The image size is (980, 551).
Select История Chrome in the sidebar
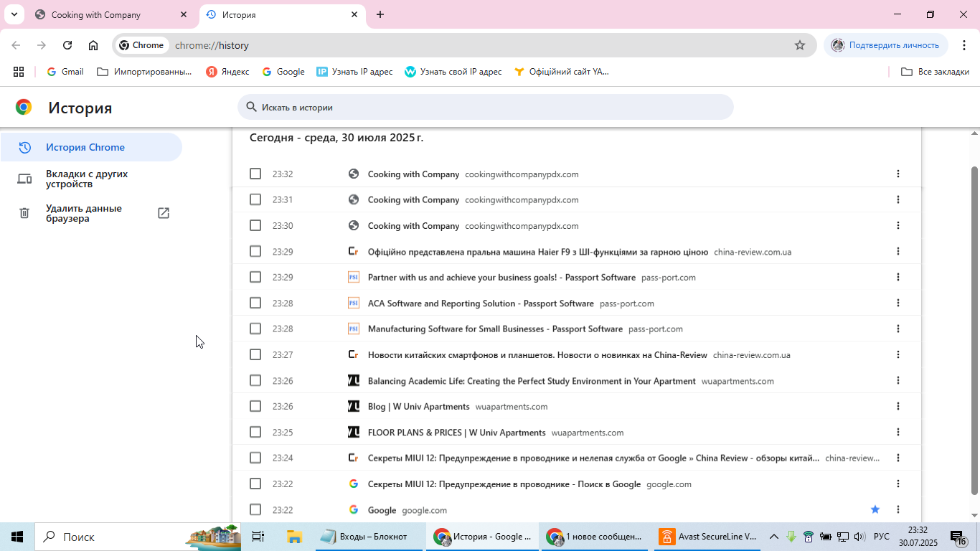[x=91, y=147]
